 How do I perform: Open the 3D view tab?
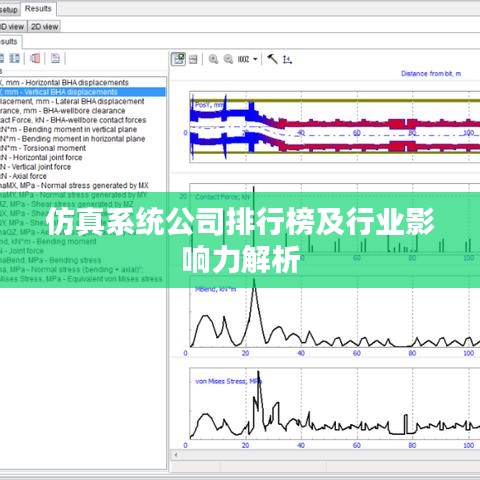point(12,27)
